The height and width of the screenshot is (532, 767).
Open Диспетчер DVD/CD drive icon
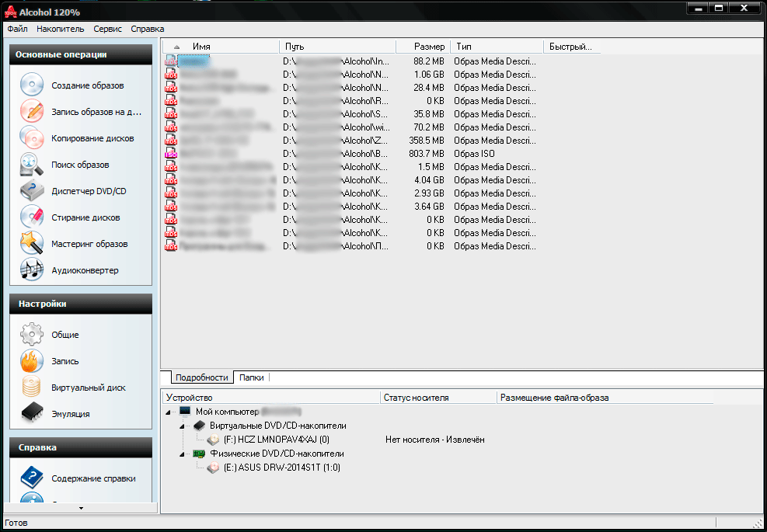32,191
